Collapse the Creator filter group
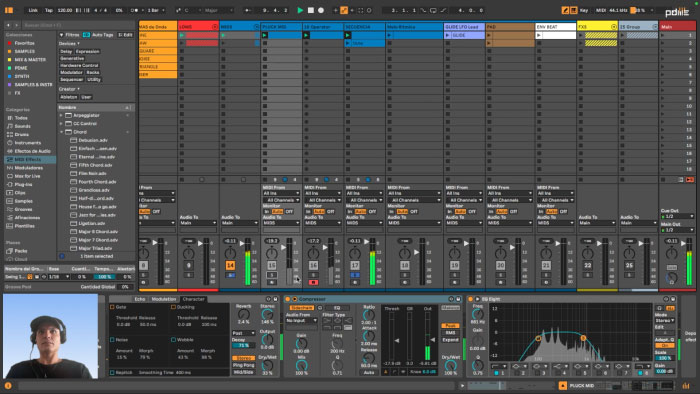The width and height of the screenshot is (700, 394). pos(69,89)
